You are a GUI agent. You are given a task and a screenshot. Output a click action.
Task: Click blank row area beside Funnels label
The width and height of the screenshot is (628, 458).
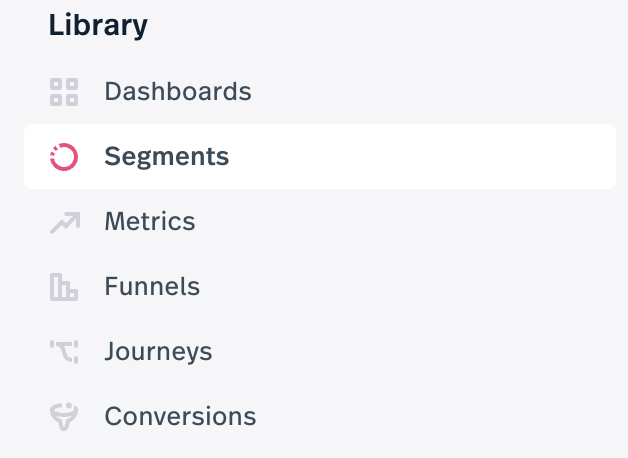click(409, 287)
